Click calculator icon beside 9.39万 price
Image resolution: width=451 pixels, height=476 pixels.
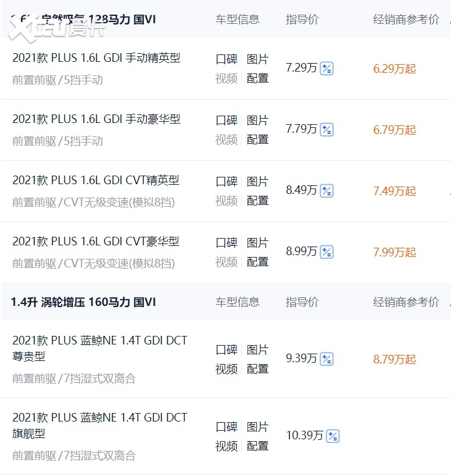pyautogui.click(x=327, y=359)
